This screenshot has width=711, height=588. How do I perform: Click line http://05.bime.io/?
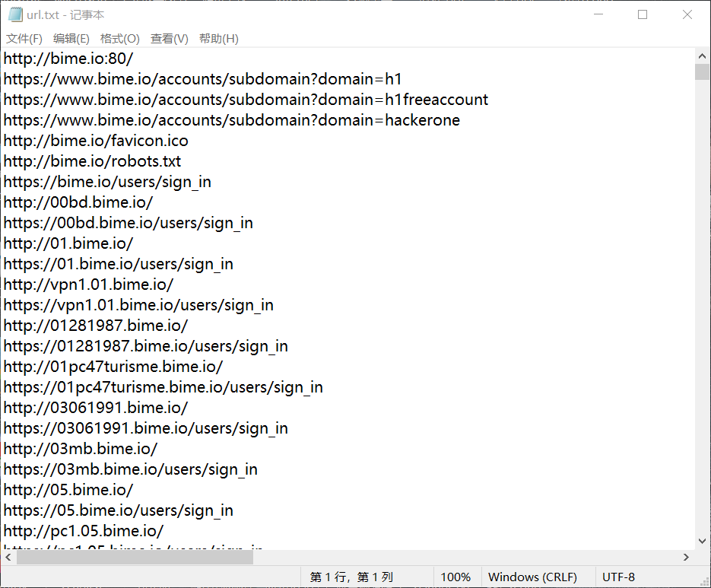tap(68, 490)
